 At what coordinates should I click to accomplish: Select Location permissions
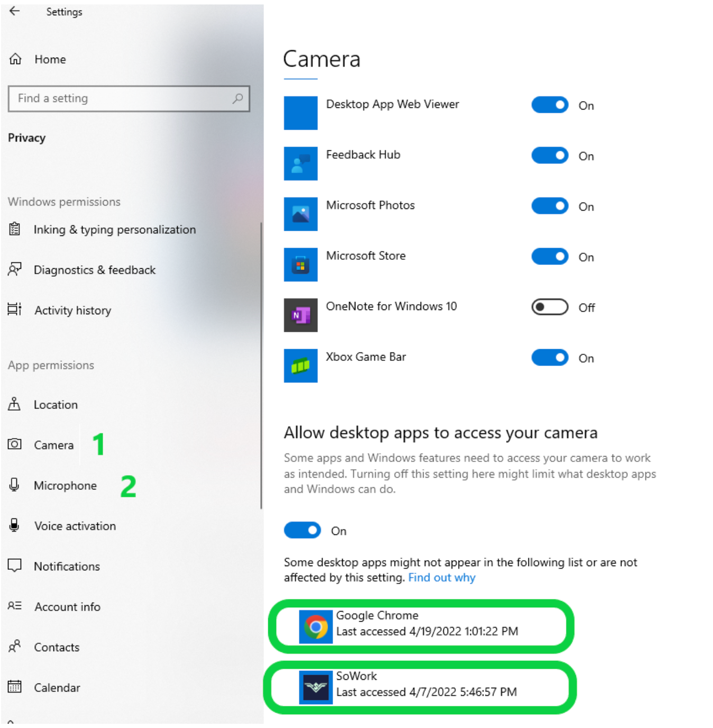point(56,405)
